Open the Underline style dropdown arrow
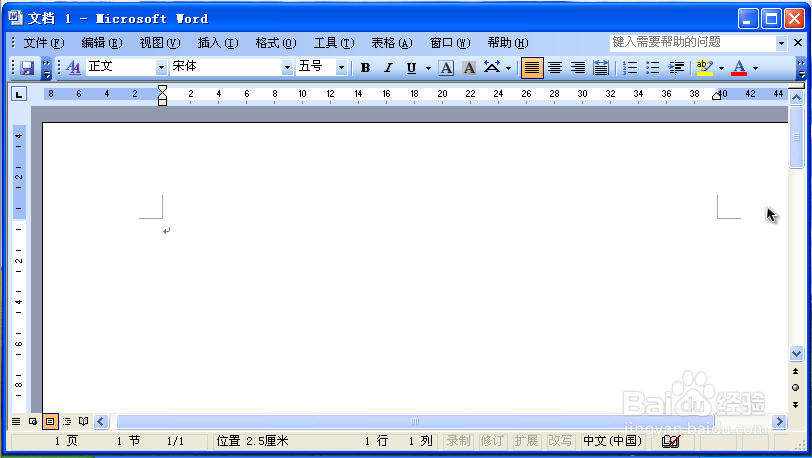The width and height of the screenshot is (812, 458). point(428,68)
